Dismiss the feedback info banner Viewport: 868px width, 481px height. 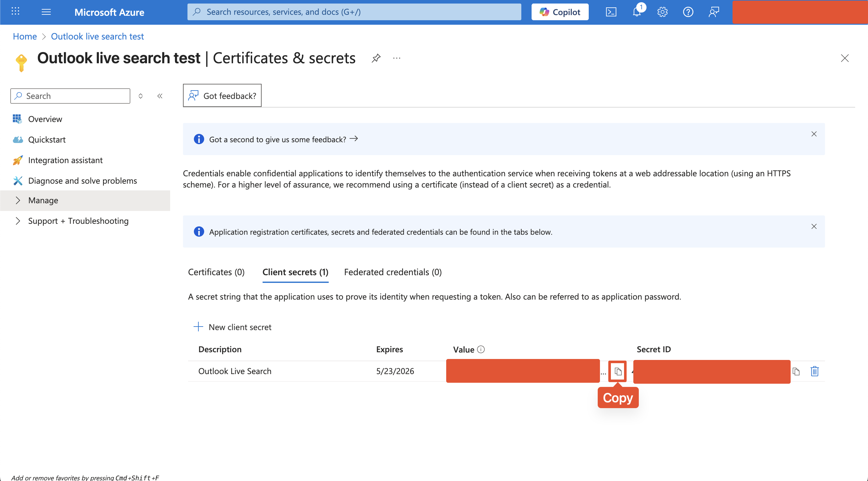tap(814, 134)
